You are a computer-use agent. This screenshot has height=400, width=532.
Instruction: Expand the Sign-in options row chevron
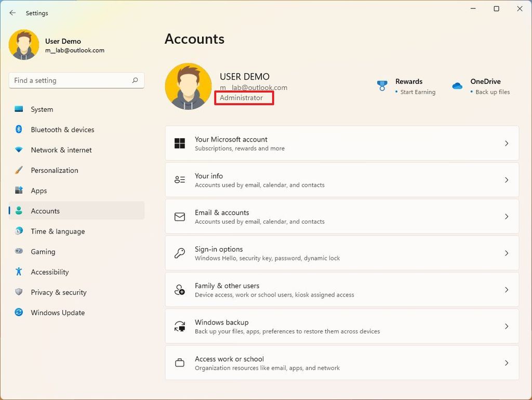(506, 253)
